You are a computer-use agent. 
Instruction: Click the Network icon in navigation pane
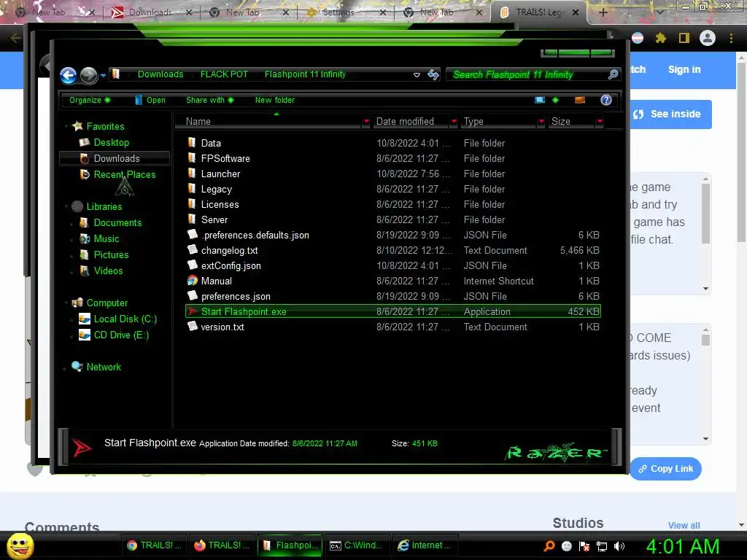tap(77, 367)
